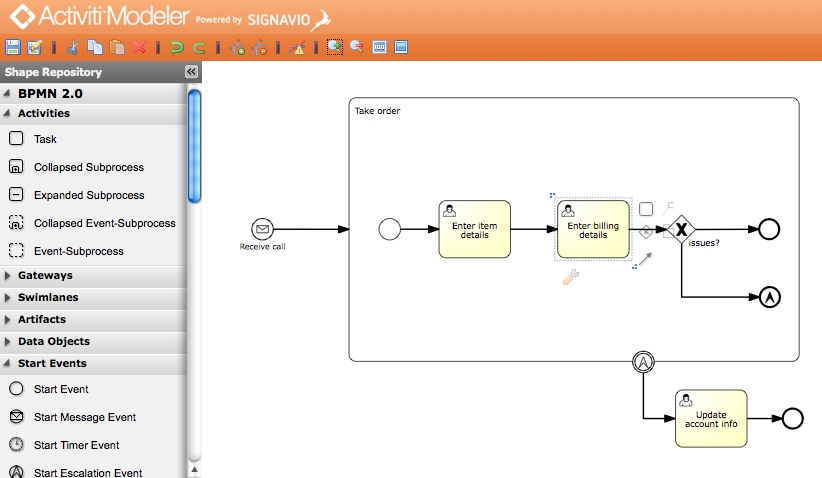Expand the Swimlanes section
822x478 pixels.
point(48,297)
